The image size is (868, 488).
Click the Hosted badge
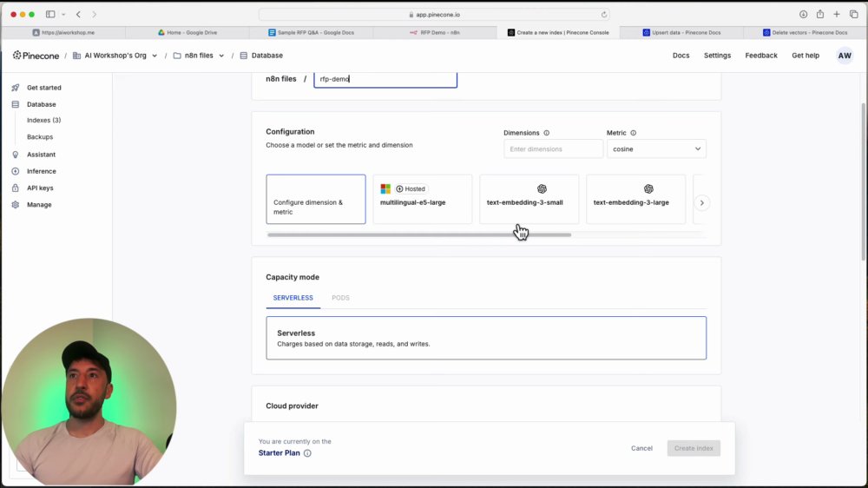coord(411,189)
